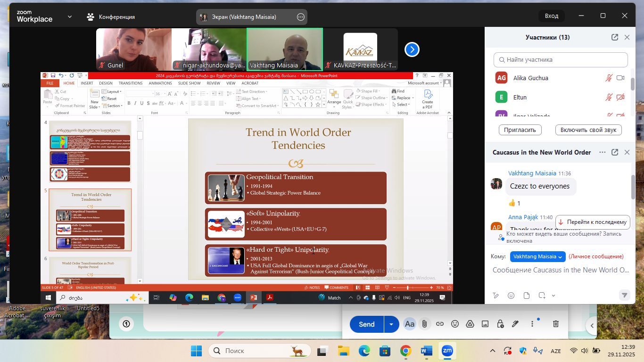Image resolution: width=644 pixels, height=362 pixels.
Task: Click the Пригласить button
Action: pyautogui.click(x=520, y=130)
